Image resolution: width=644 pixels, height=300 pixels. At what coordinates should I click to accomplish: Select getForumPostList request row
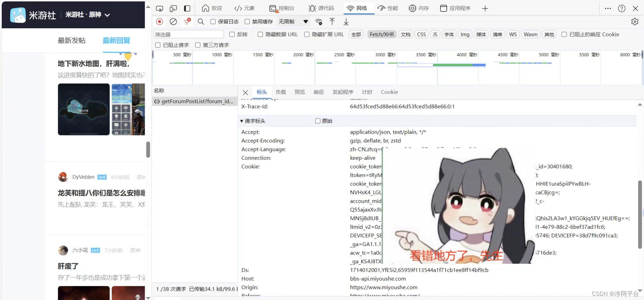tap(195, 101)
